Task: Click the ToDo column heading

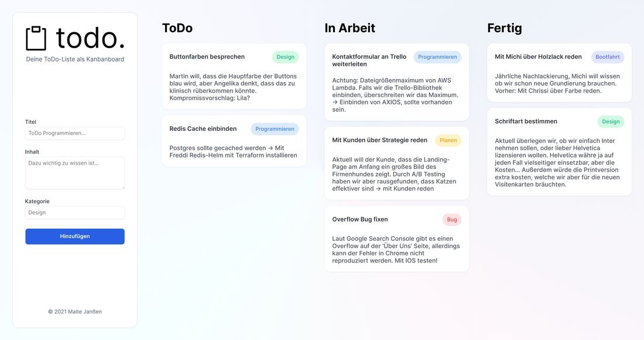Action: pos(177,28)
